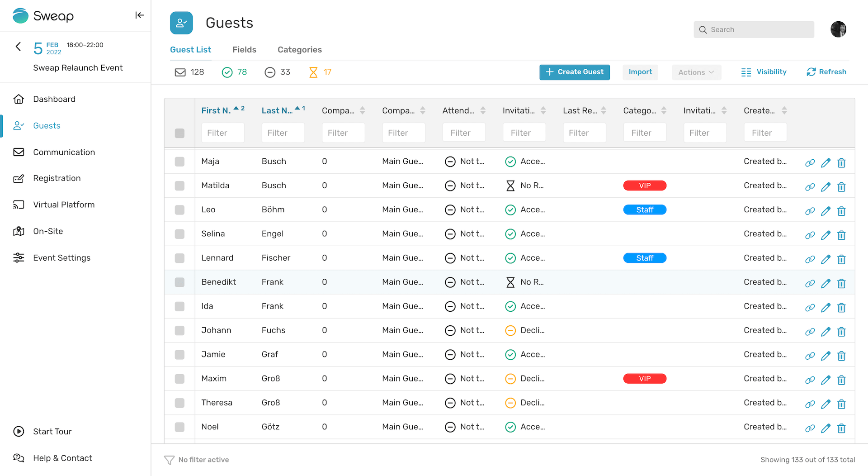868x476 pixels.
Task: Switch to the Fields tab
Action: click(244, 50)
